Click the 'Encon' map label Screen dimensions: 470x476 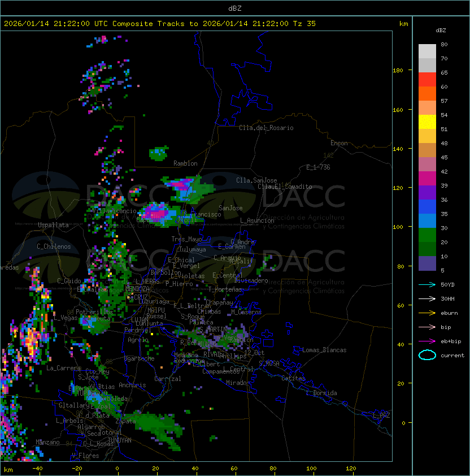339,143
